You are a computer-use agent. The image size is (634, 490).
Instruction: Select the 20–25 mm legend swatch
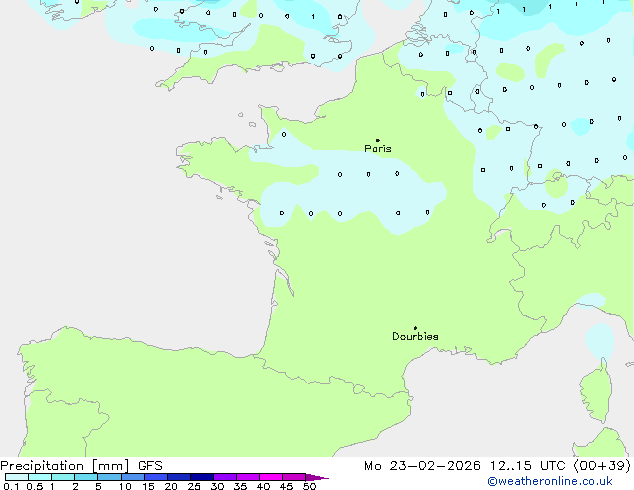coord(179,477)
